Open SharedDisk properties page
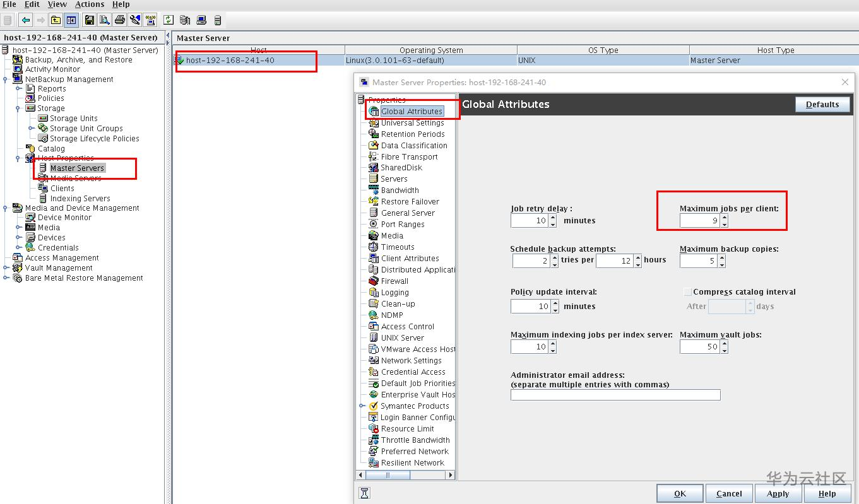 pyautogui.click(x=401, y=168)
